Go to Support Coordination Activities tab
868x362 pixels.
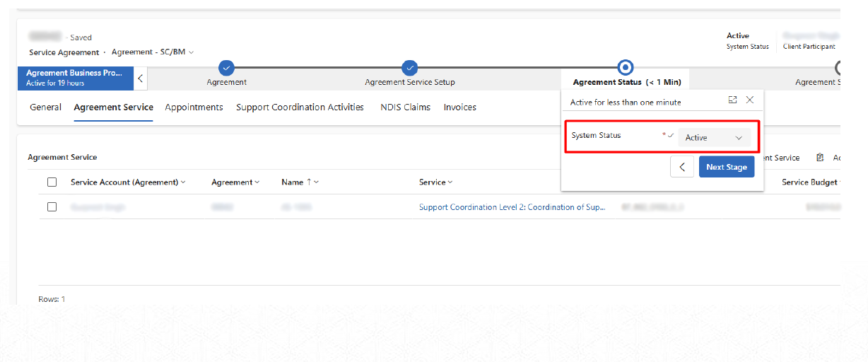coord(300,107)
